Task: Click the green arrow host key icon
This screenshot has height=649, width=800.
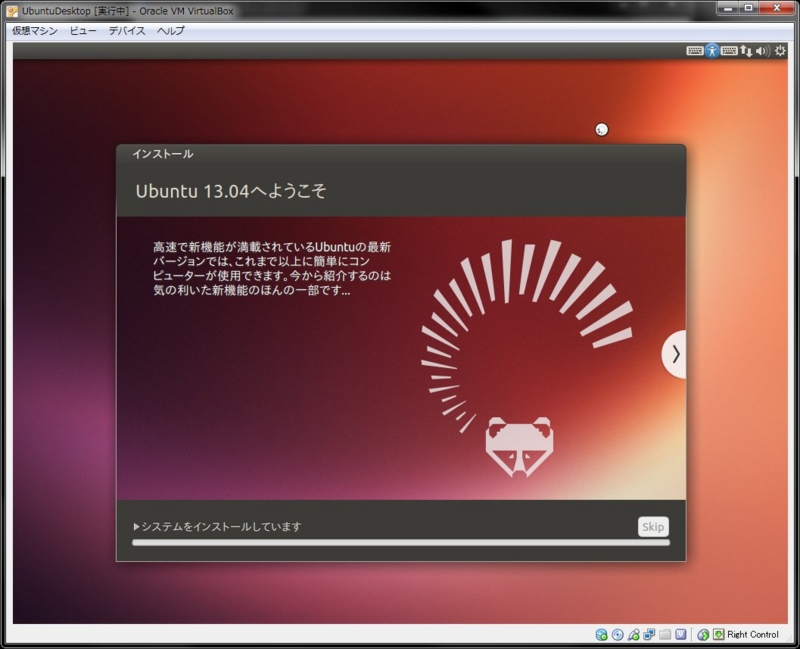Action: click(718, 635)
